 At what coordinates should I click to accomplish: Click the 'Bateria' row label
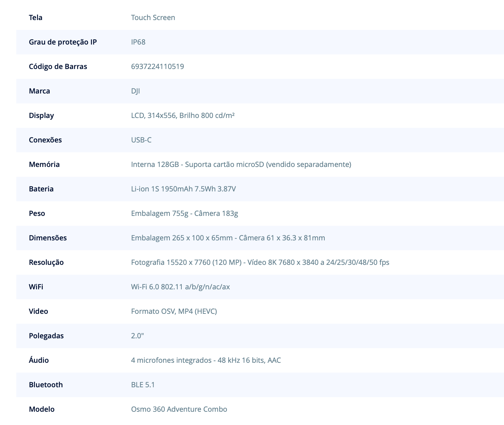click(41, 189)
